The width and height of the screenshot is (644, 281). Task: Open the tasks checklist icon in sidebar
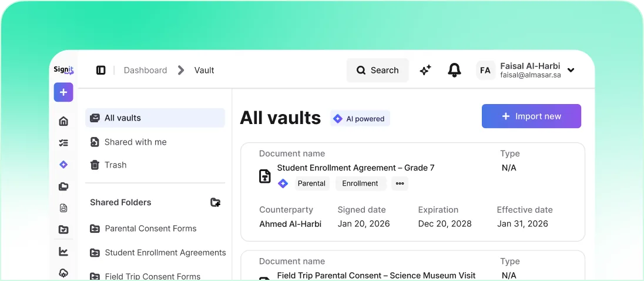63,143
